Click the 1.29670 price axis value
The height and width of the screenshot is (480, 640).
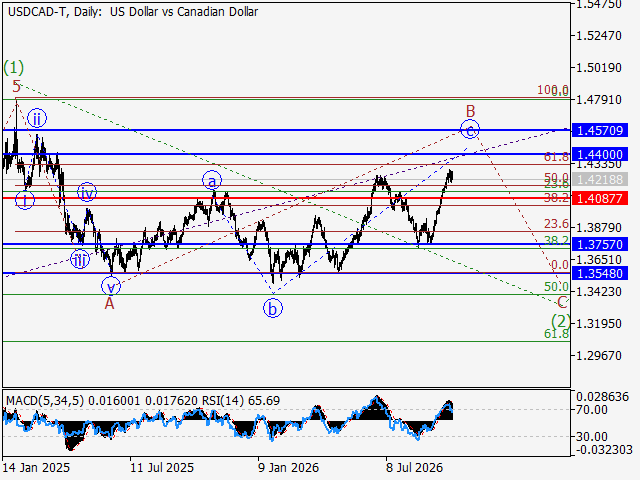pos(598,356)
